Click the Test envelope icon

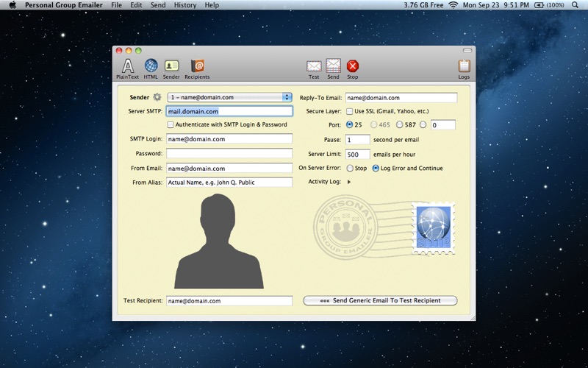click(x=314, y=66)
